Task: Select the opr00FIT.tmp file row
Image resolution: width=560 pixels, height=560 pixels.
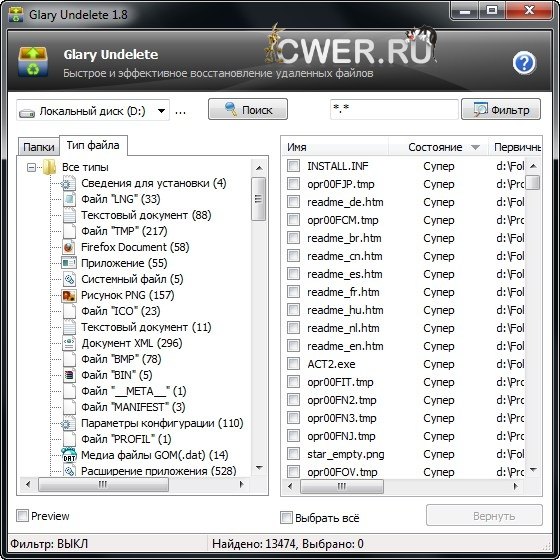Action: [405, 382]
